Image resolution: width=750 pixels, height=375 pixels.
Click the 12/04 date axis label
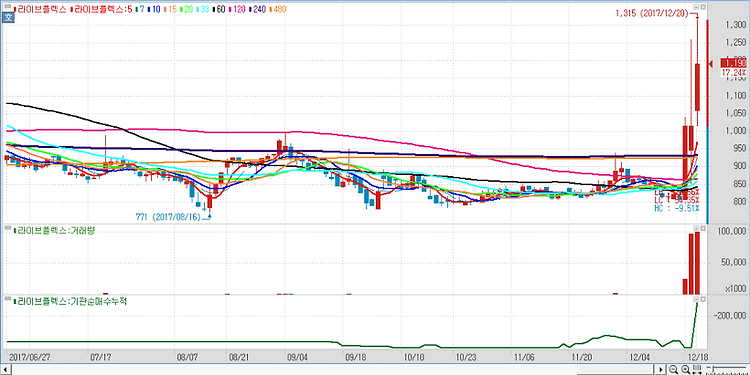click(640, 357)
